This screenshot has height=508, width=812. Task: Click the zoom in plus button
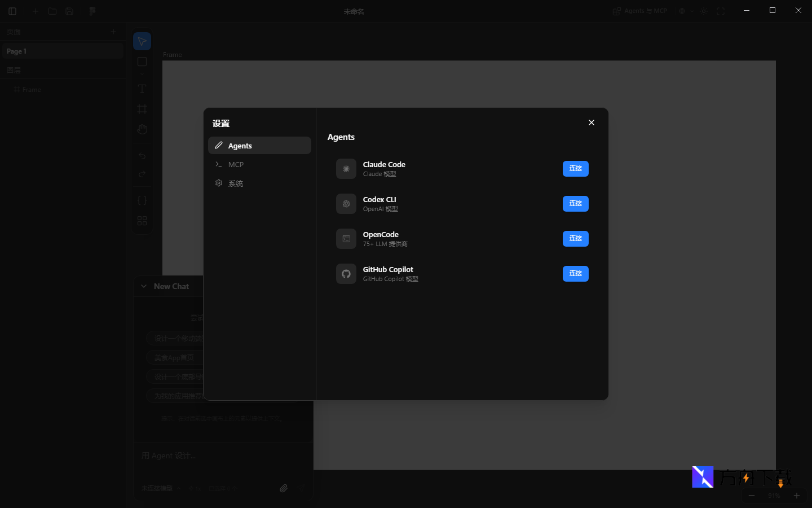pyautogui.click(x=796, y=496)
